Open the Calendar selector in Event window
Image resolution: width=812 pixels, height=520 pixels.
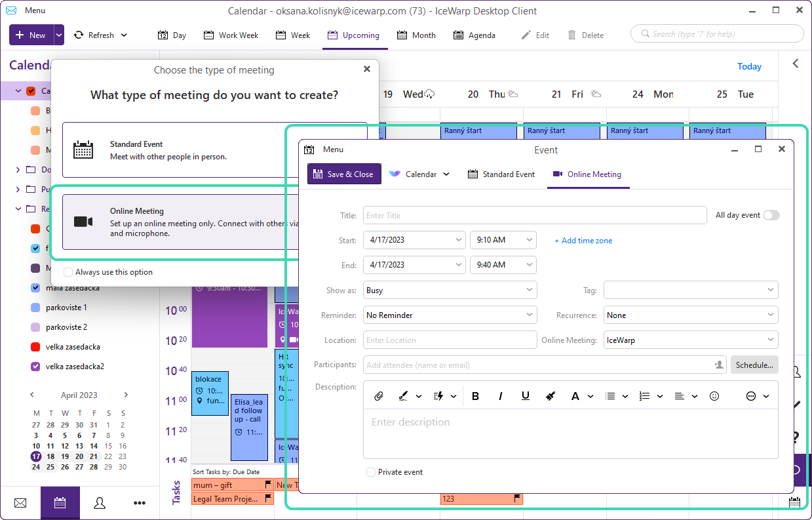tap(419, 174)
